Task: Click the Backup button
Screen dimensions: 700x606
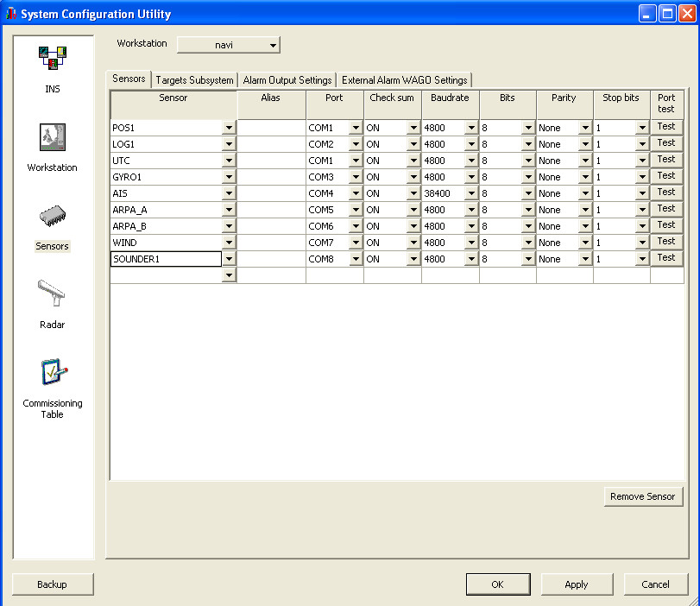Action: coord(53,584)
